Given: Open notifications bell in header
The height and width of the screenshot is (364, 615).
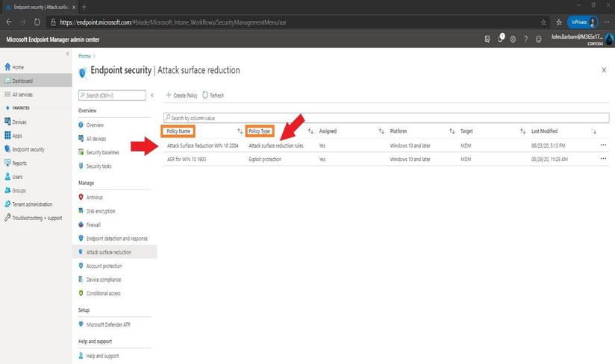Looking at the screenshot, I should pos(501,38).
